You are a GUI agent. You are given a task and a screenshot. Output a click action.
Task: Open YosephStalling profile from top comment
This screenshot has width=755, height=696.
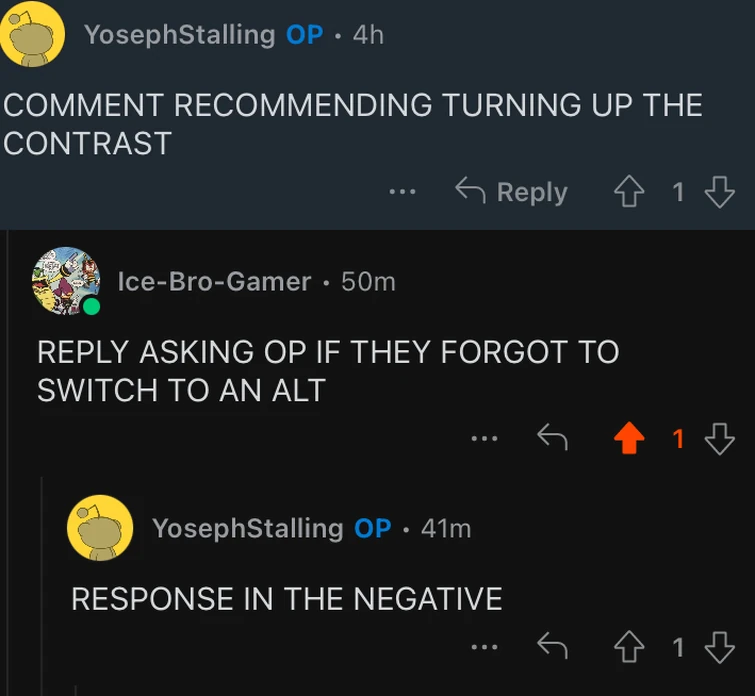(x=179, y=34)
